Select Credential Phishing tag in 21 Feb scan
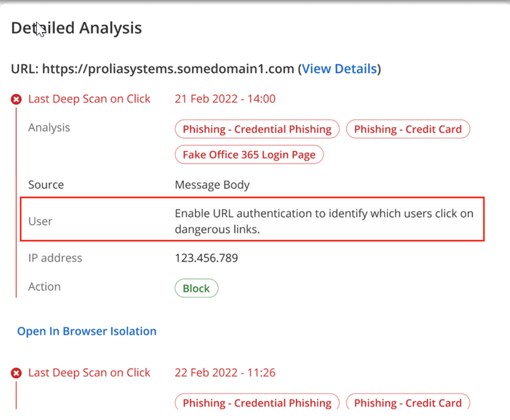The image size is (510, 420). pyautogui.click(x=257, y=129)
